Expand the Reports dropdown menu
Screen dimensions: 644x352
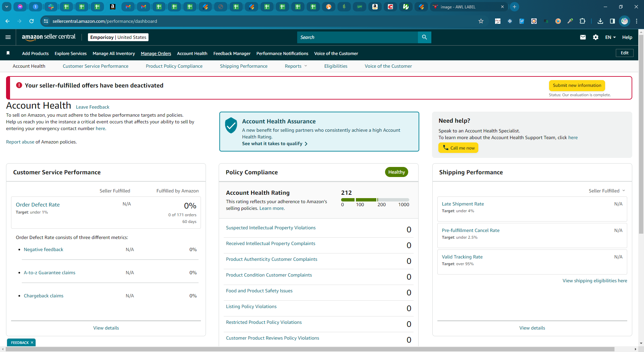(x=296, y=66)
